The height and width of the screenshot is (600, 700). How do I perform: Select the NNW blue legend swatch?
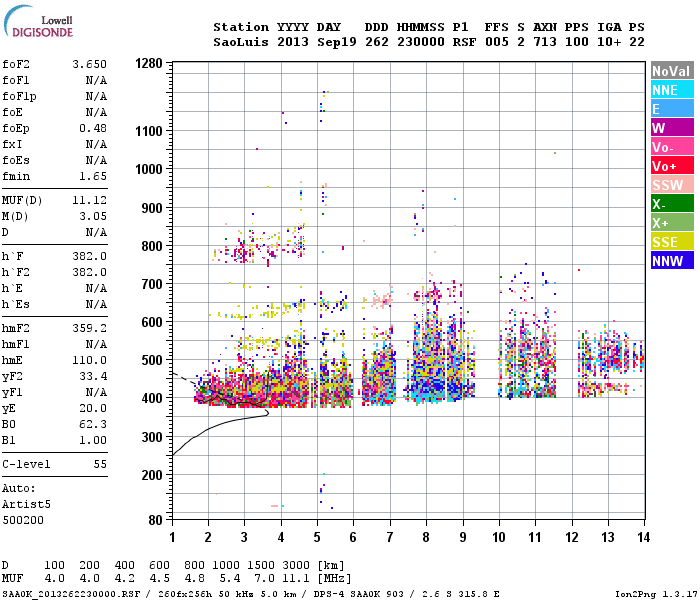tap(672, 261)
